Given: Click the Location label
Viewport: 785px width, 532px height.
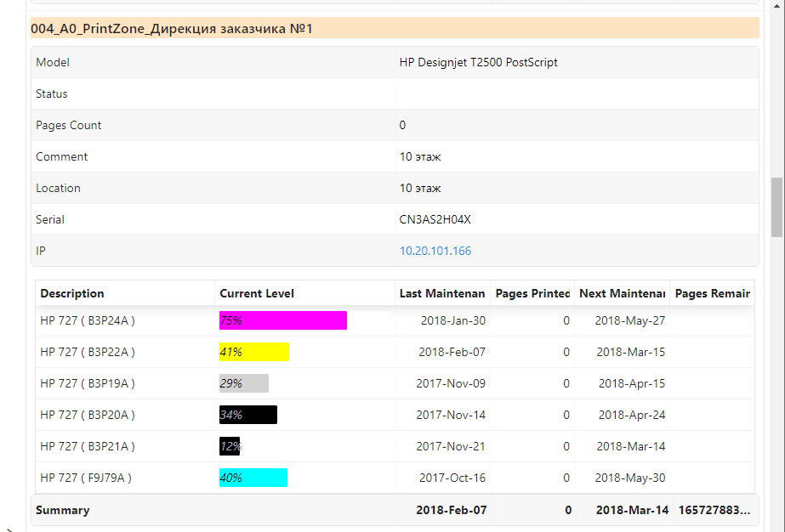Looking at the screenshot, I should (58, 188).
